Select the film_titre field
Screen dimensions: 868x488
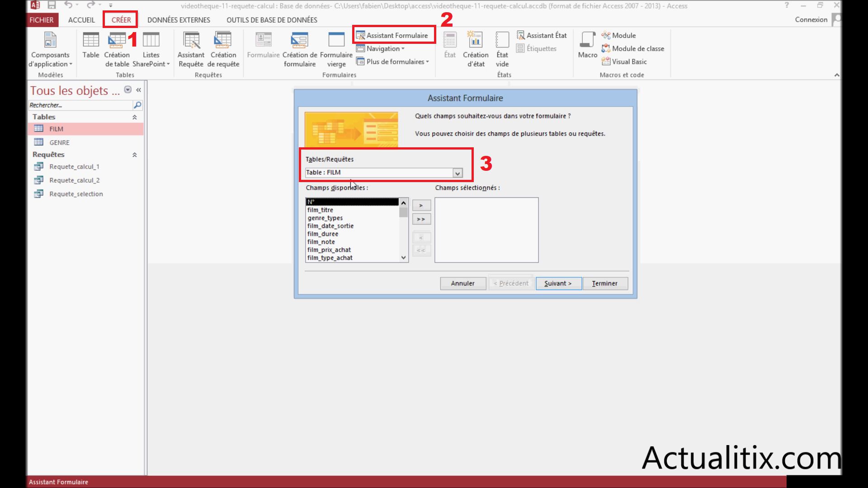pos(352,210)
